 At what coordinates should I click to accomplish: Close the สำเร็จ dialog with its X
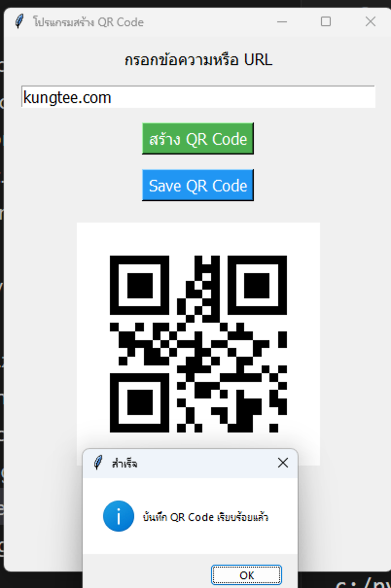[x=283, y=463]
